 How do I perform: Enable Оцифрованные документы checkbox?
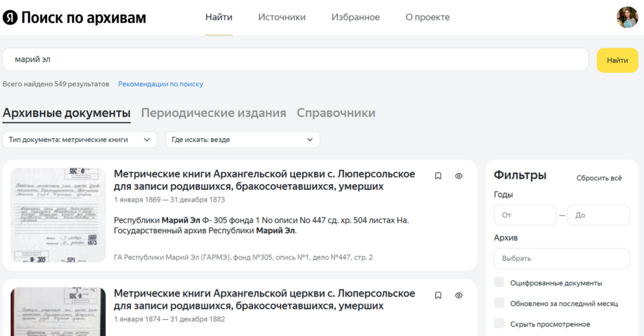[x=499, y=282]
